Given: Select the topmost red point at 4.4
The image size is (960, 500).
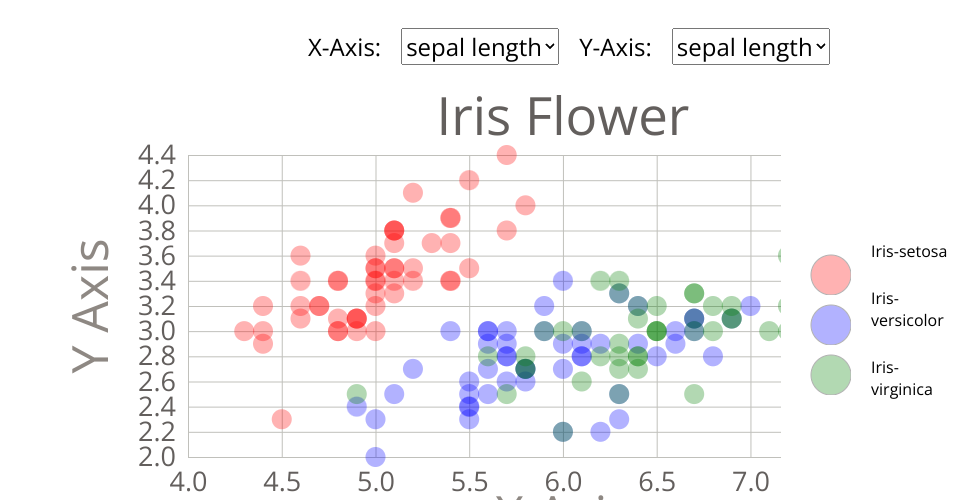Looking at the screenshot, I should 506,154.
